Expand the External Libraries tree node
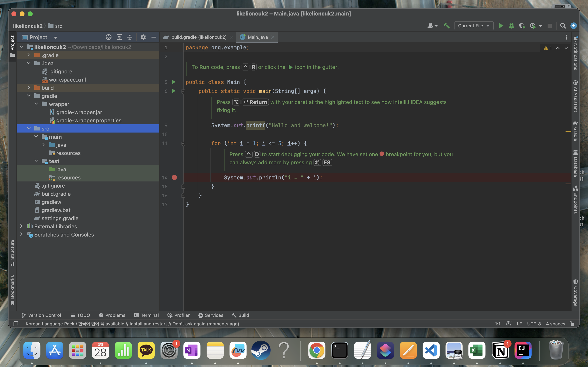 click(21, 226)
